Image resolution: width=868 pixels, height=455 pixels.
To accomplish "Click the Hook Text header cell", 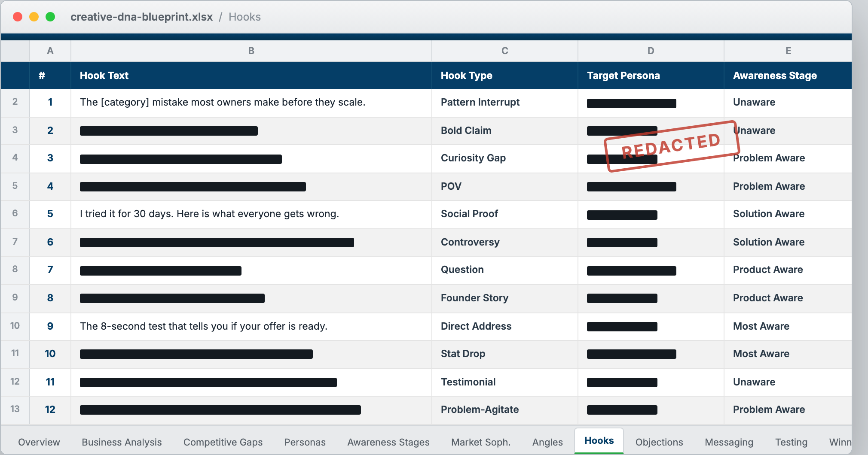I will (x=251, y=76).
